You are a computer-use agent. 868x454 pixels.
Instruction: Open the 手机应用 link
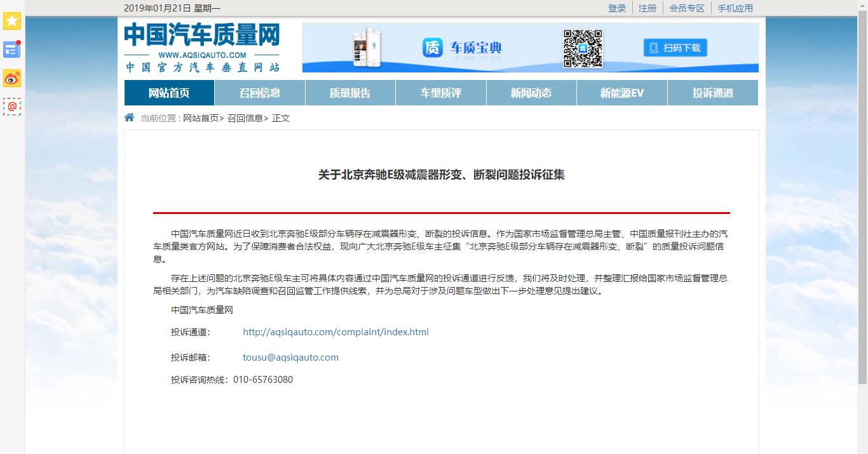coord(735,8)
